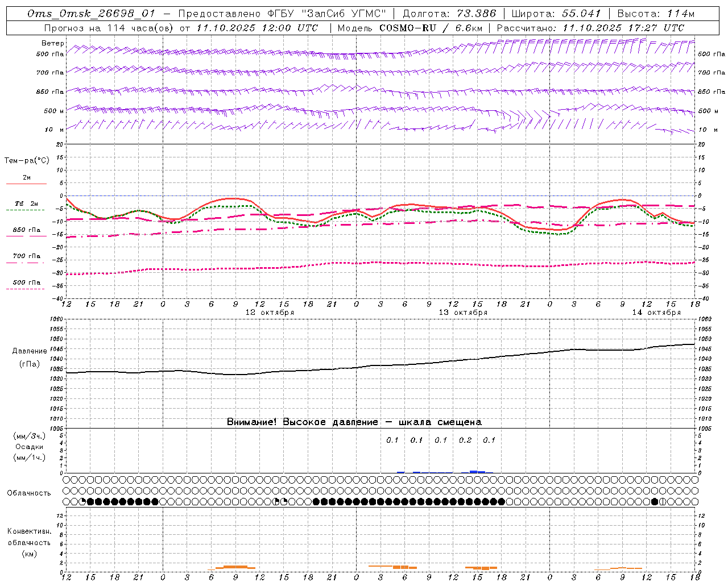Click the Внимание! Высокое давление warning text
728x582 pixels.
click(354, 422)
